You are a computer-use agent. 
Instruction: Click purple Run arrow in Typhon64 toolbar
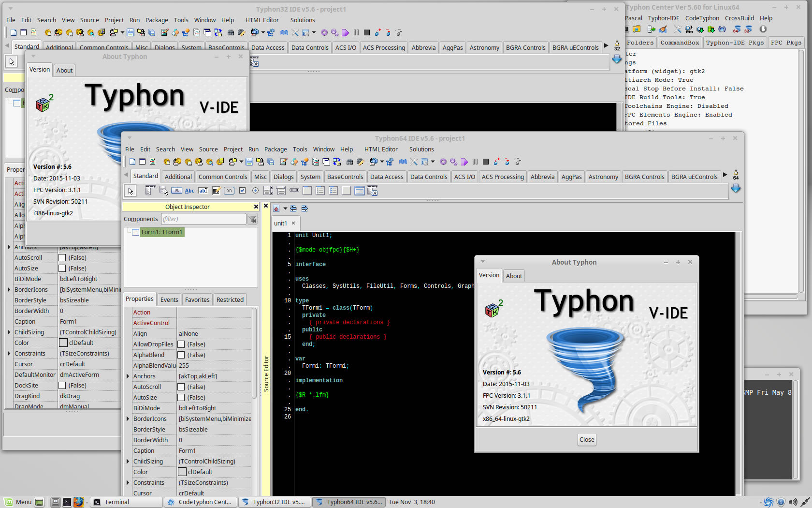coord(464,162)
